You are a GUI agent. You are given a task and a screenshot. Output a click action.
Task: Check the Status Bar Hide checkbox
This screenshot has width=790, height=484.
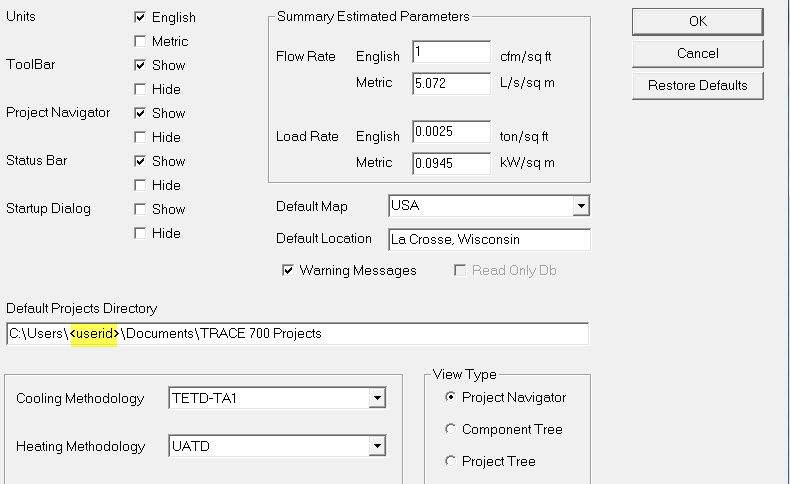[141, 185]
